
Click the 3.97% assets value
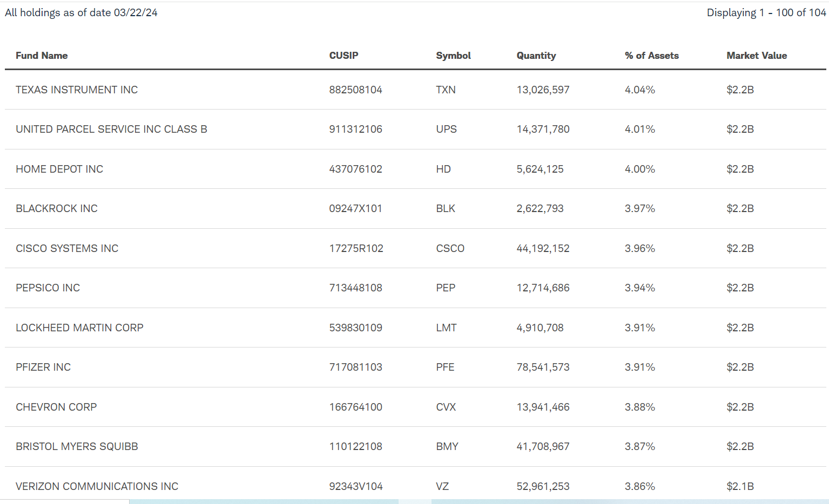(x=640, y=208)
